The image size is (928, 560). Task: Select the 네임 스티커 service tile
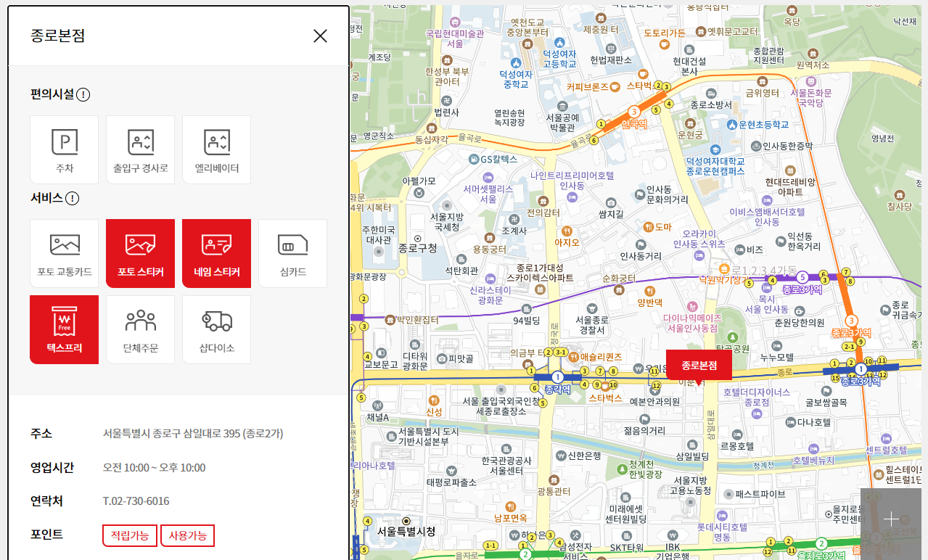[216, 253]
